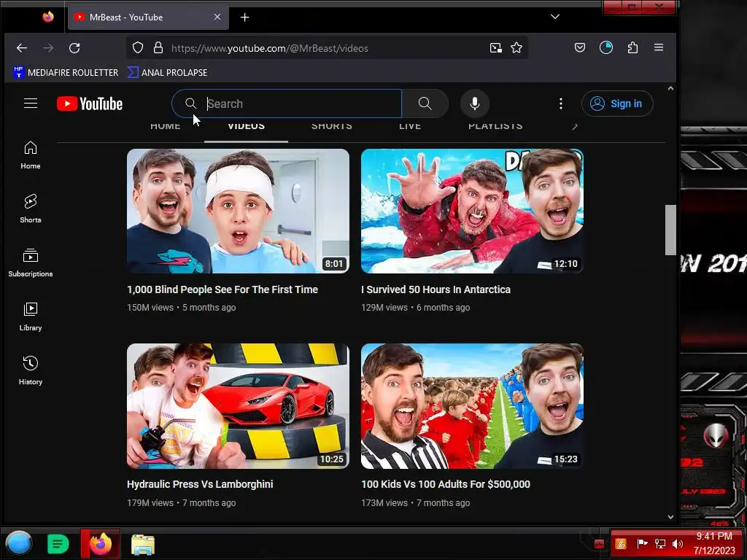Click the URL address bar
The image size is (747, 560).
coord(326,48)
